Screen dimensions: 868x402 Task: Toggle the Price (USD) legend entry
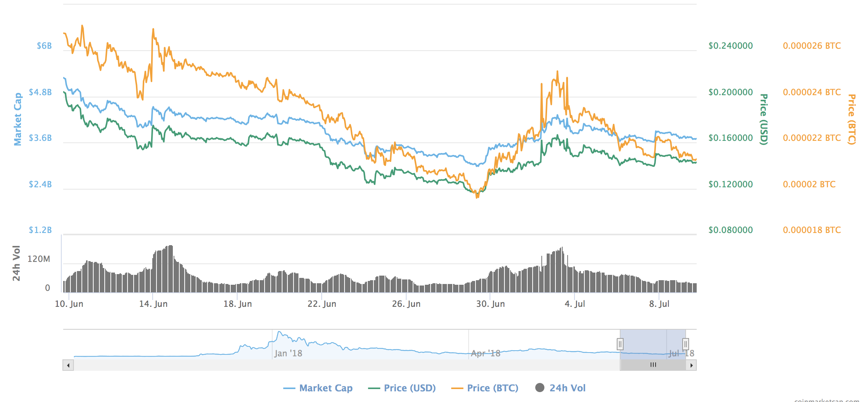[402, 388]
